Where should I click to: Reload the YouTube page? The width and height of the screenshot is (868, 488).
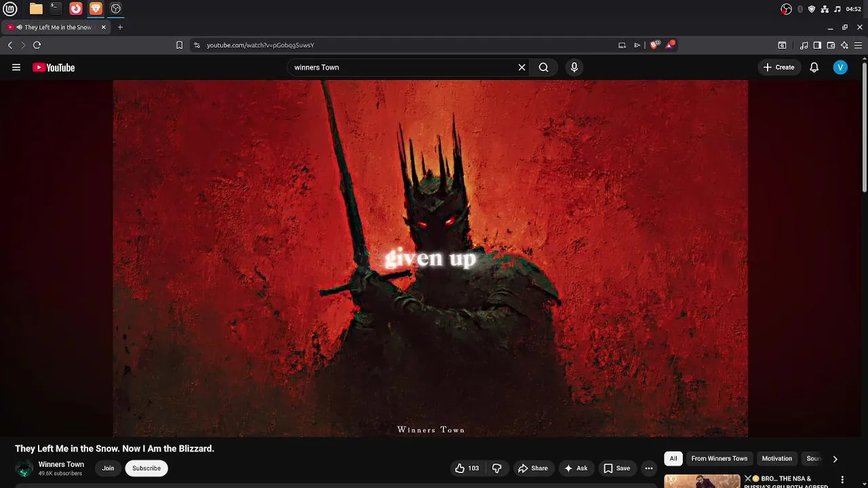pos(37,45)
